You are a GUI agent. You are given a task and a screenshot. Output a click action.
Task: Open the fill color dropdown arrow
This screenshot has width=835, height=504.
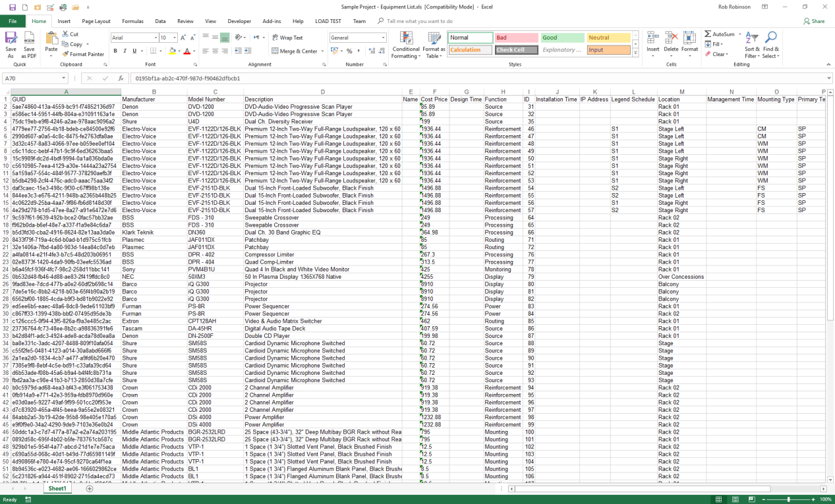point(179,51)
